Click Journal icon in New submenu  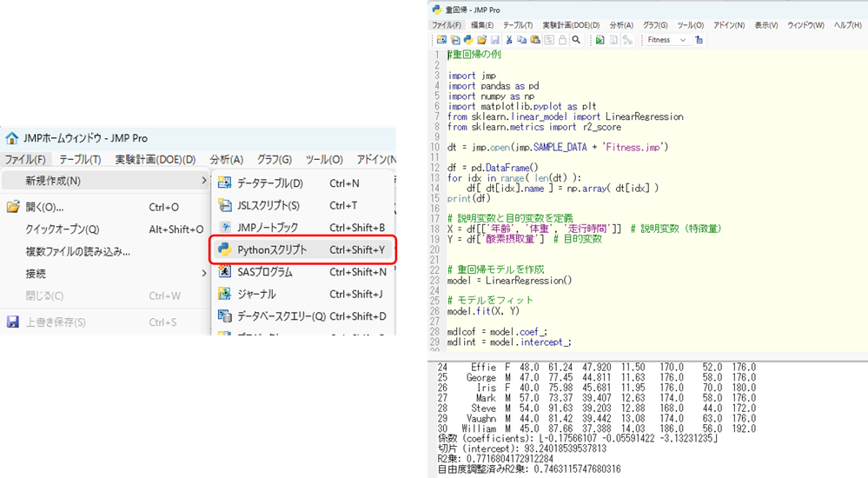[x=224, y=294]
